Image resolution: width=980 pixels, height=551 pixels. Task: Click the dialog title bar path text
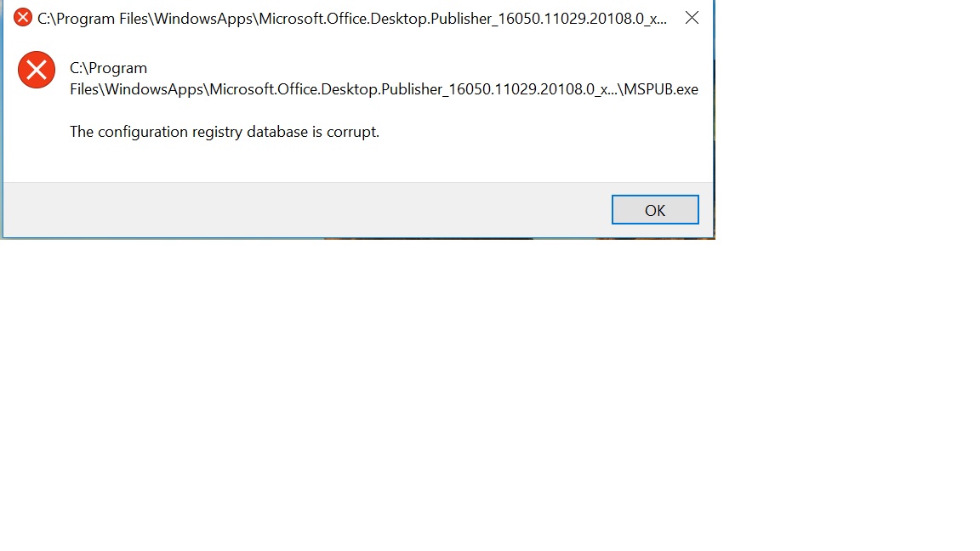click(352, 19)
